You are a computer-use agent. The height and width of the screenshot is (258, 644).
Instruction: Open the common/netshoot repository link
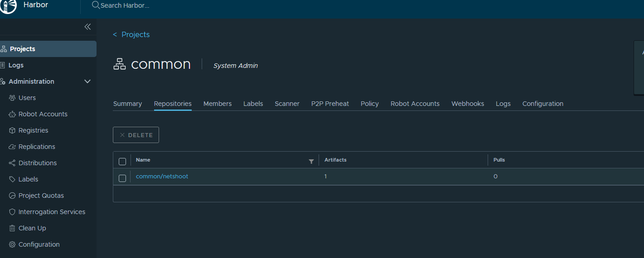coord(162,177)
